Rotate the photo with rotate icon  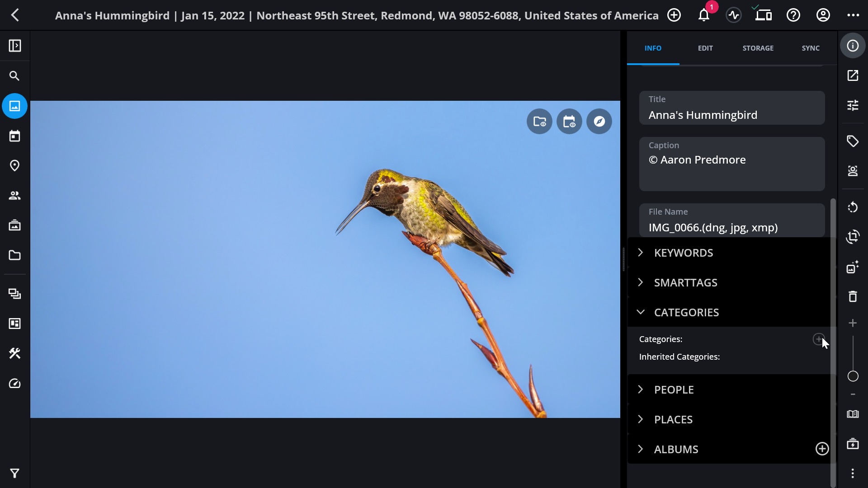click(853, 207)
